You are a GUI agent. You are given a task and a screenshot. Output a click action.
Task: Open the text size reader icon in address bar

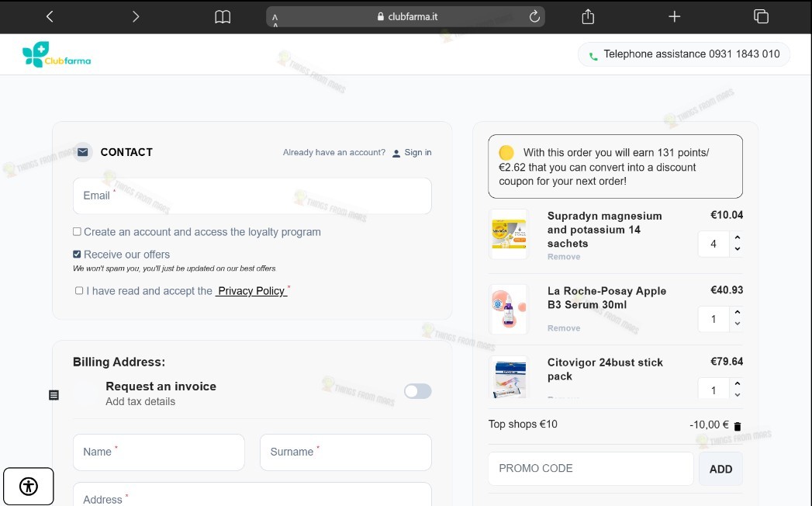[x=275, y=20]
